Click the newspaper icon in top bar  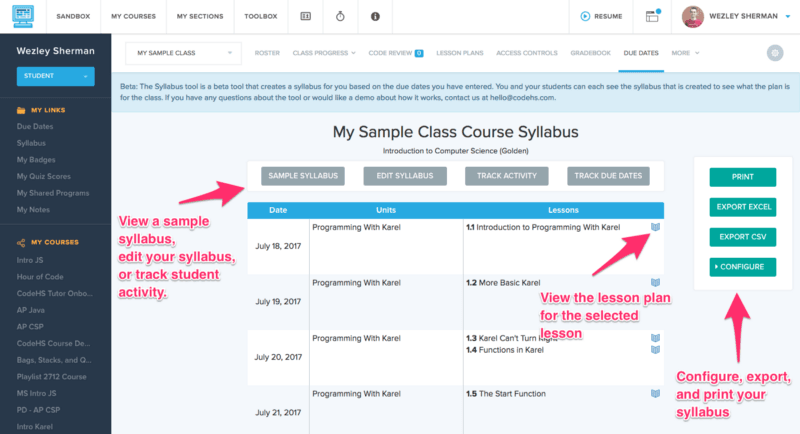305,17
